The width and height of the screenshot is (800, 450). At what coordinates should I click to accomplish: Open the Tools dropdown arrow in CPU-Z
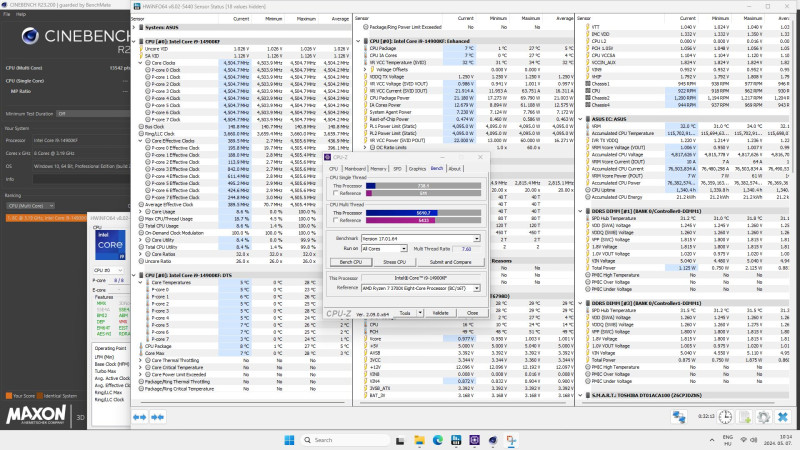tap(420, 313)
